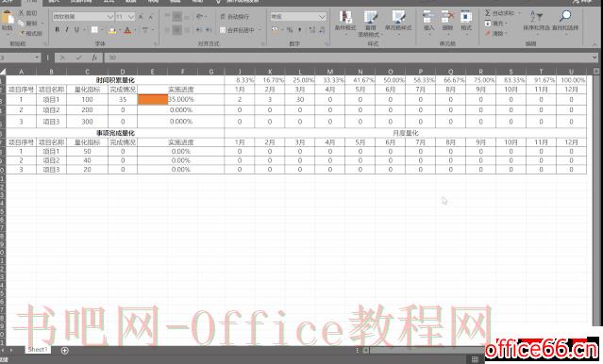Toggle middle vertical alignment

click(176, 17)
